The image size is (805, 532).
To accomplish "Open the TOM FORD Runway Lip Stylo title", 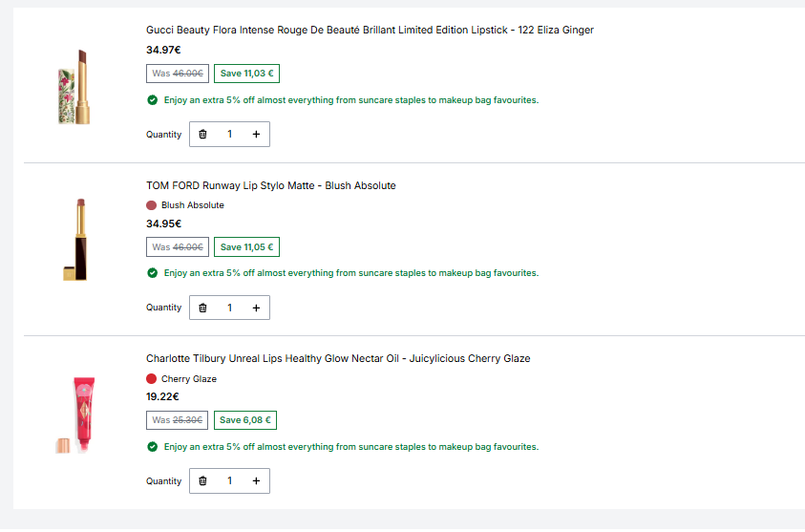I will 270,185.
